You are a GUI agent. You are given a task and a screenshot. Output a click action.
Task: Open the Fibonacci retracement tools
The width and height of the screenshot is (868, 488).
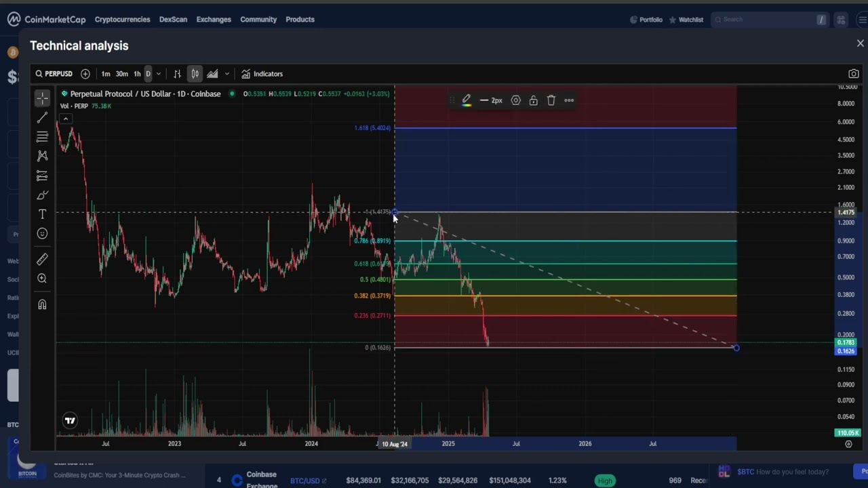click(x=42, y=137)
